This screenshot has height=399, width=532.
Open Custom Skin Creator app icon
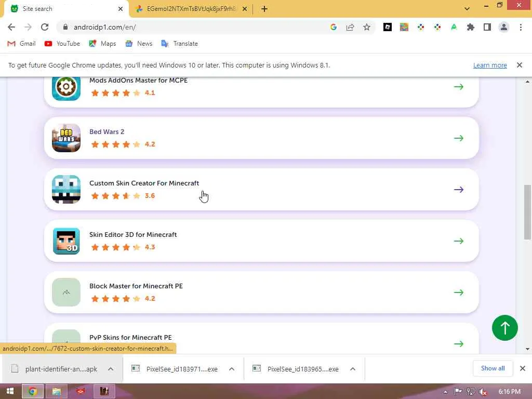66,189
